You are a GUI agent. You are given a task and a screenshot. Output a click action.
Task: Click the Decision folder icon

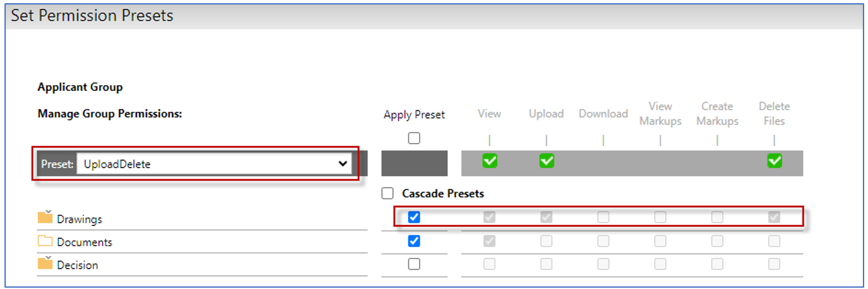point(45,264)
